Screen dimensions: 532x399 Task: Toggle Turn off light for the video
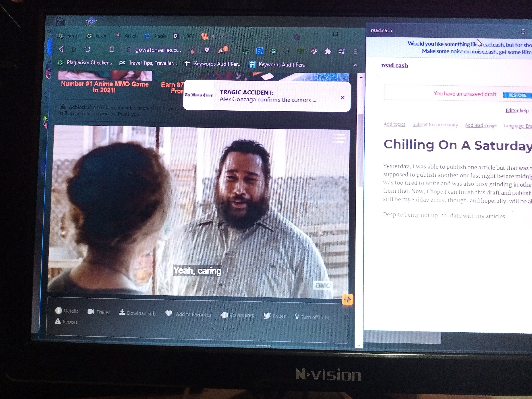click(x=312, y=317)
